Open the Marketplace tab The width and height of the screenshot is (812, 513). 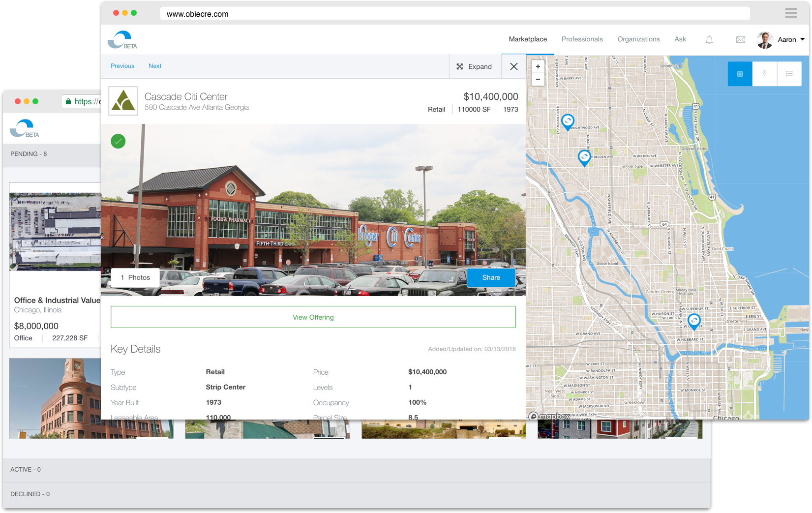pyautogui.click(x=528, y=39)
